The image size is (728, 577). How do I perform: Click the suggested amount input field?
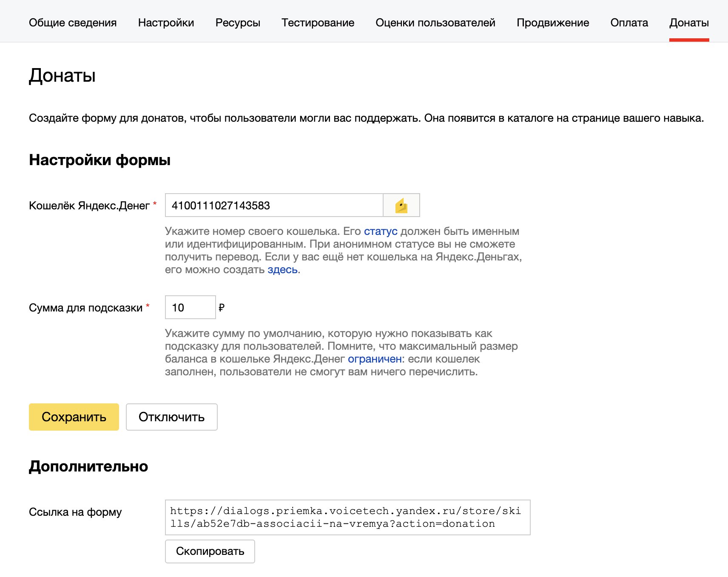click(190, 308)
